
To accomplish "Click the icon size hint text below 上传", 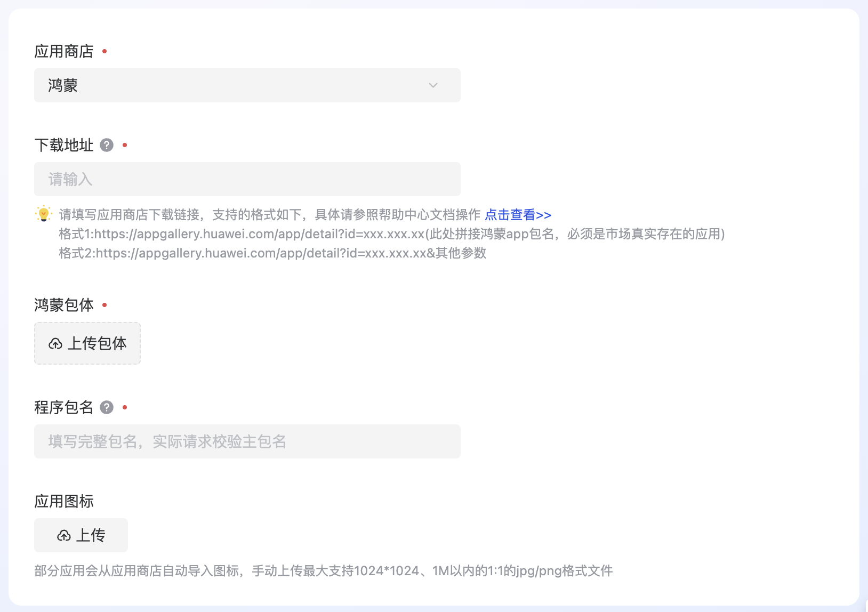I will [323, 571].
